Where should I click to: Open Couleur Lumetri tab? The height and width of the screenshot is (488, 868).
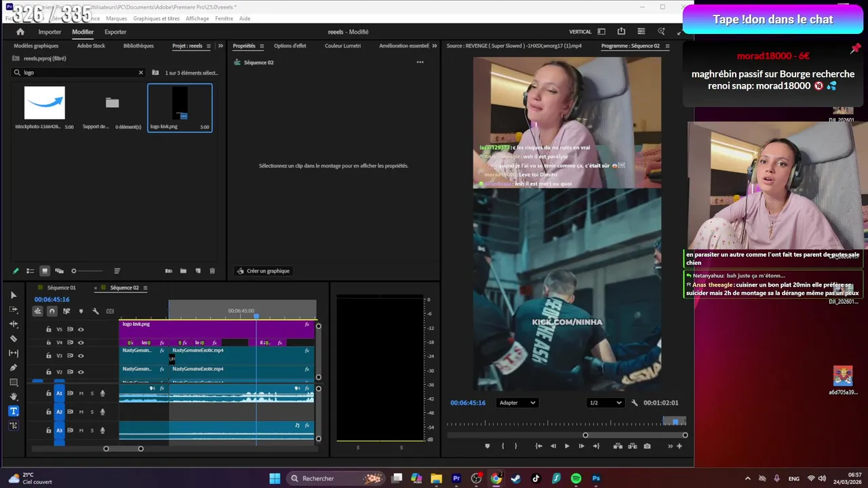click(x=342, y=46)
